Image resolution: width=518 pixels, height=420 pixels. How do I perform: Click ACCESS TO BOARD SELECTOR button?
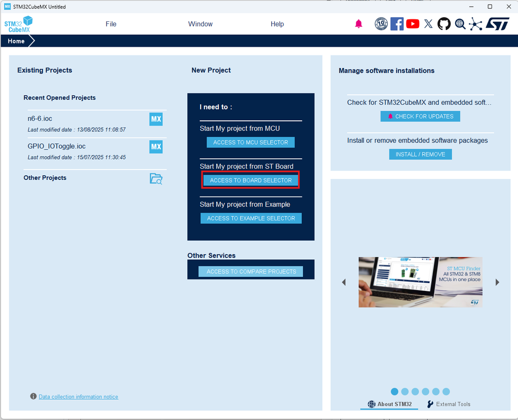point(251,180)
